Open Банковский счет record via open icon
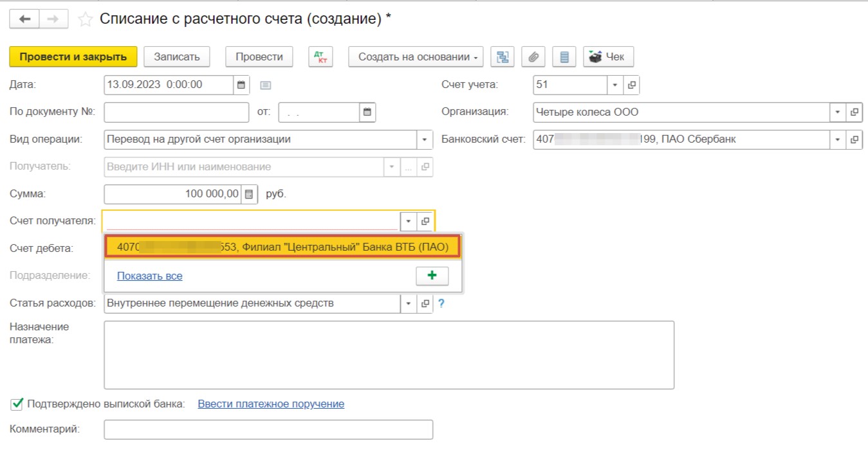 pyautogui.click(x=854, y=139)
